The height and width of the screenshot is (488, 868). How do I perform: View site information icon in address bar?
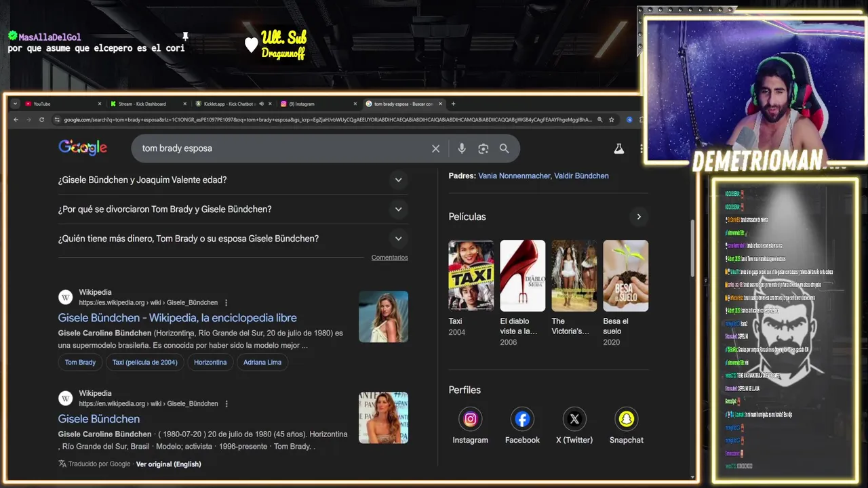pos(58,120)
